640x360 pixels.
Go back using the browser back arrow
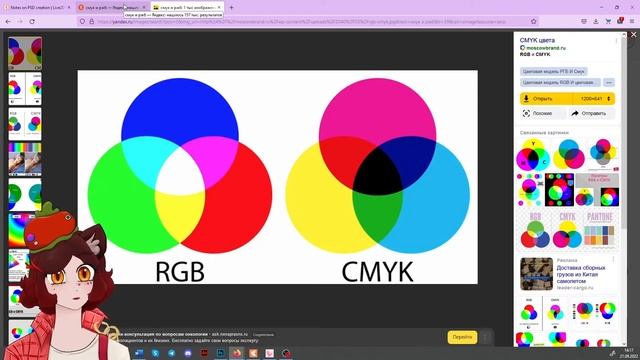(8, 21)
